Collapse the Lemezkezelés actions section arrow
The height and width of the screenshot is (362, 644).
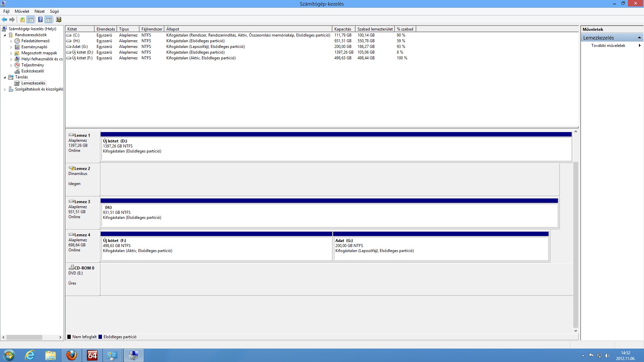[x=639, y=38]
